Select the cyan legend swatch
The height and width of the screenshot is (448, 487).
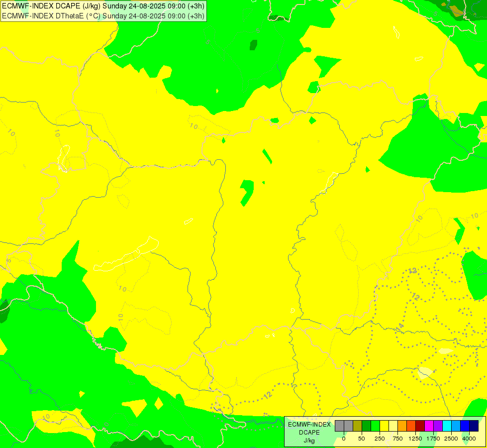tap(447, 426)
